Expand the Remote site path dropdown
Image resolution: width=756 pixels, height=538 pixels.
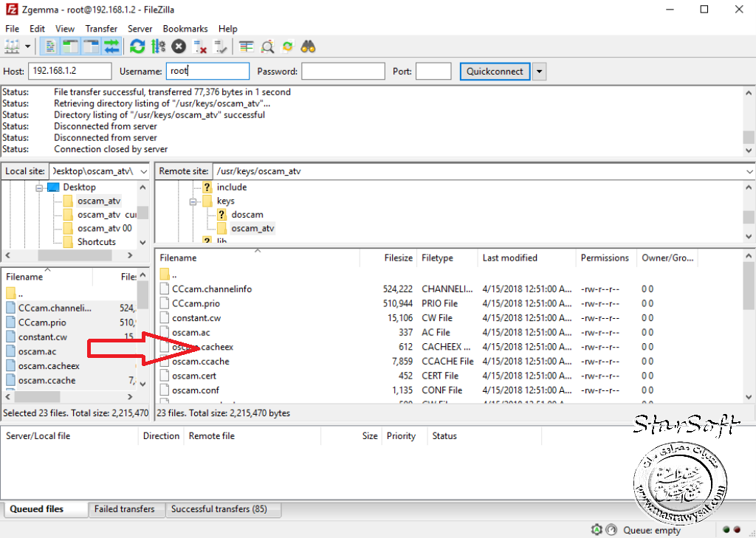(749, 171)
